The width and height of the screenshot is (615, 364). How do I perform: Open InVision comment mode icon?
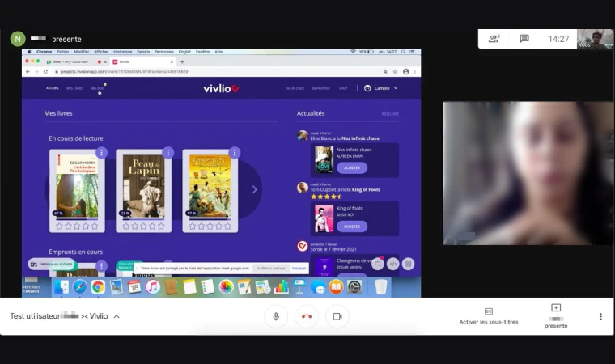pos(377,264)
